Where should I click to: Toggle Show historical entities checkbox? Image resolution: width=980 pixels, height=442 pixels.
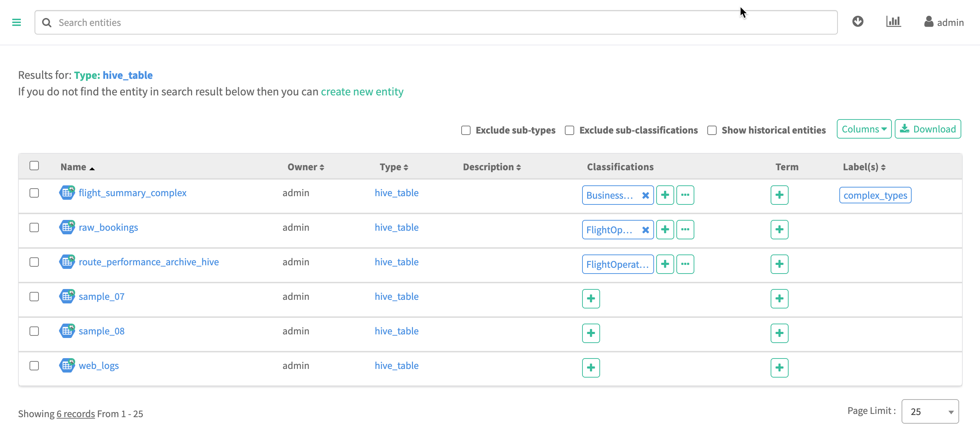(x=711, y=130)
